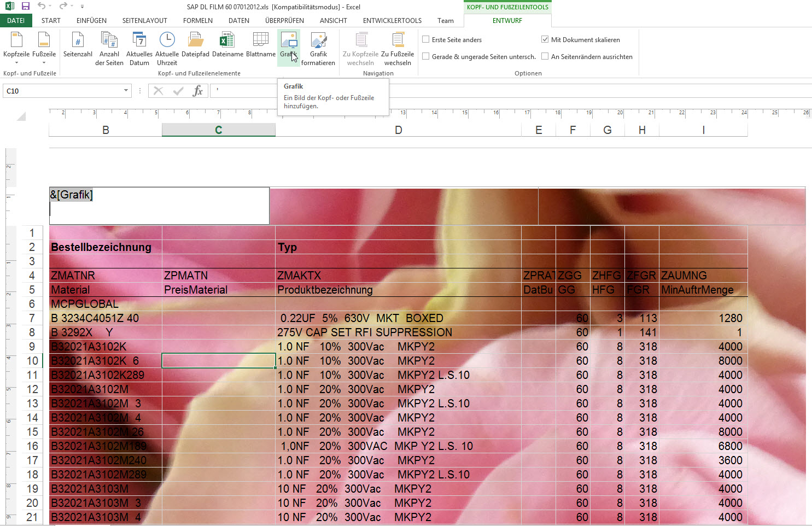
Task: Select column D header
Action: coord(398,130)
